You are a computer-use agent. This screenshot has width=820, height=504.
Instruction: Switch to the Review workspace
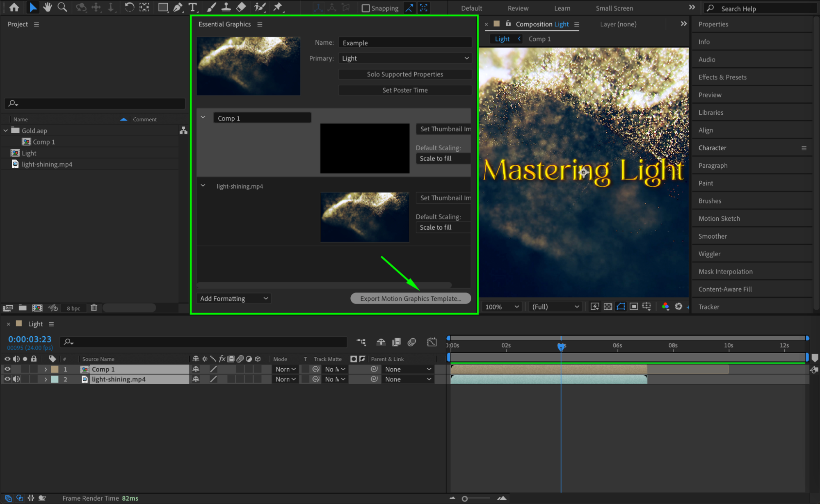click(x=518, y=8)
